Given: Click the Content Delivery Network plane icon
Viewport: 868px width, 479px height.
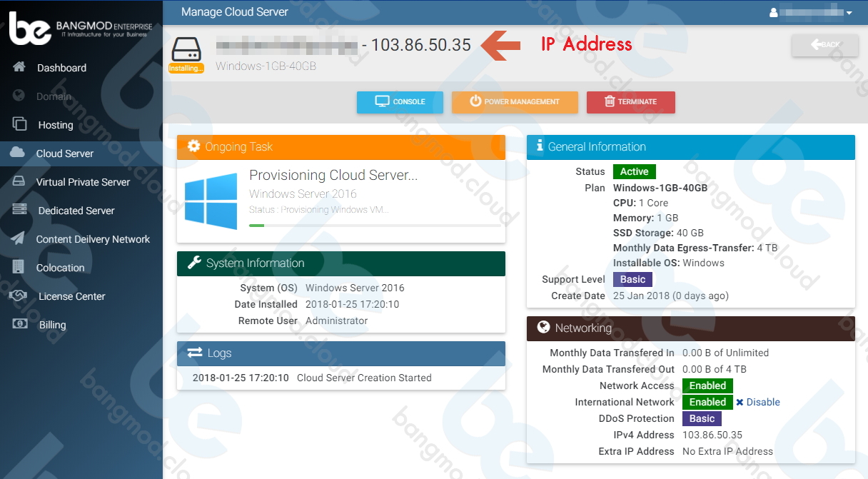Looking at the screenshot, I should point(18,238).
